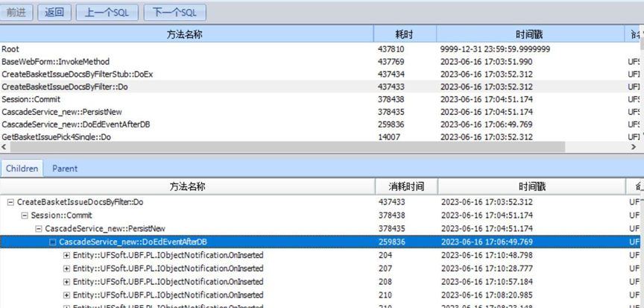Sort upper table by 耗时 column header
644x308 pixels.
pyautogui.click(x=404, y=34)
